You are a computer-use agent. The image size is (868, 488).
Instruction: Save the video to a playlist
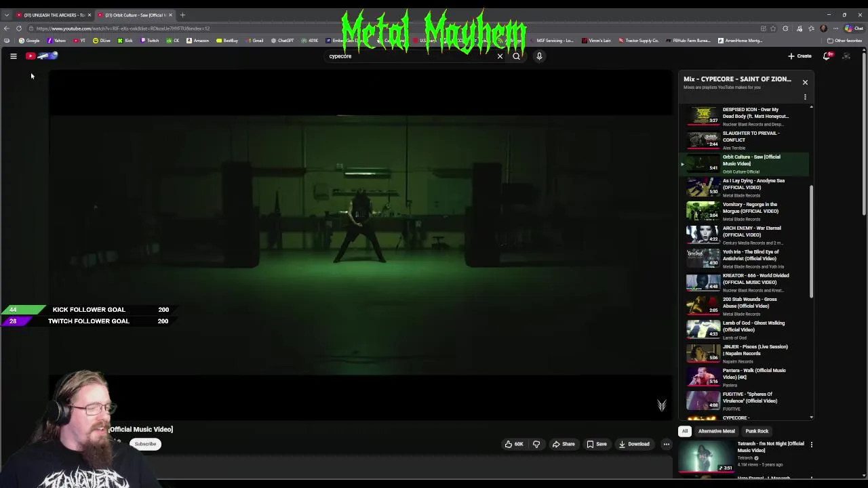coord(597,444)
